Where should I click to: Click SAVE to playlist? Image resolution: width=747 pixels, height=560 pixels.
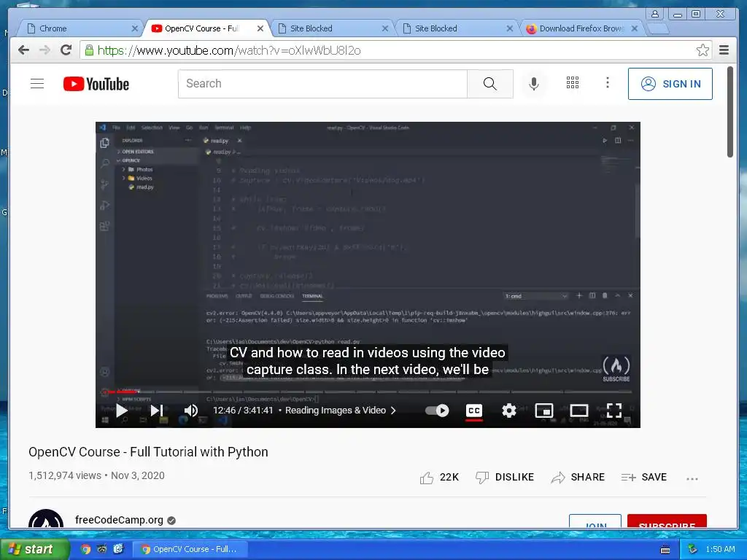click(x=643, y=477)
